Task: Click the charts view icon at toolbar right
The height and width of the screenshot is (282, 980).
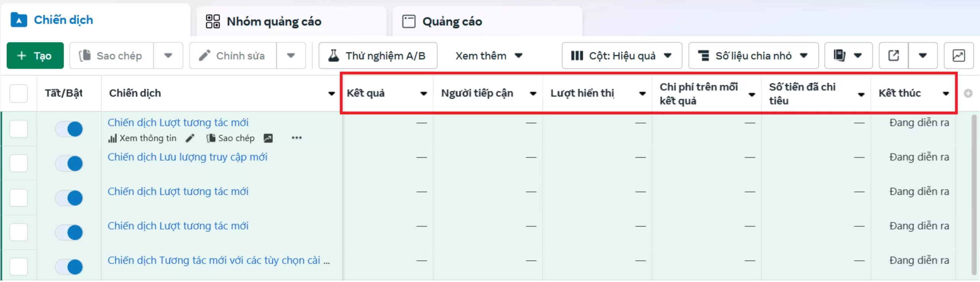Action: [x=958, y=56]
